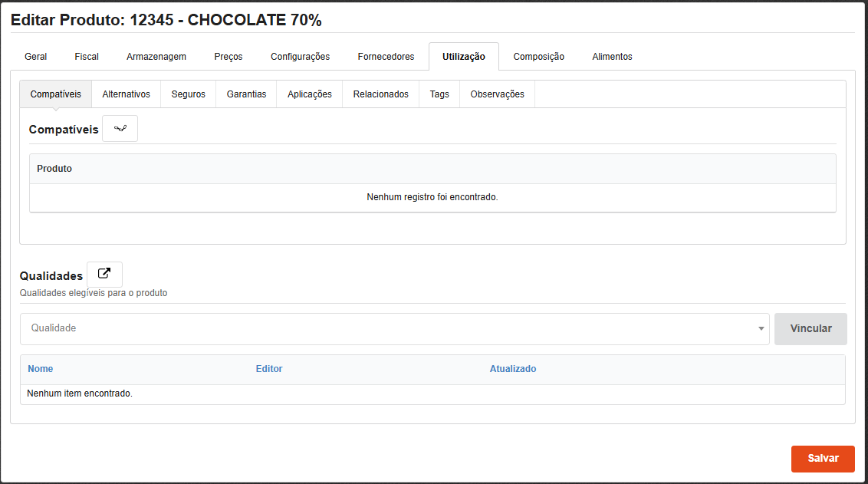Switch to the Fornecedores tab

click(386, 57)
